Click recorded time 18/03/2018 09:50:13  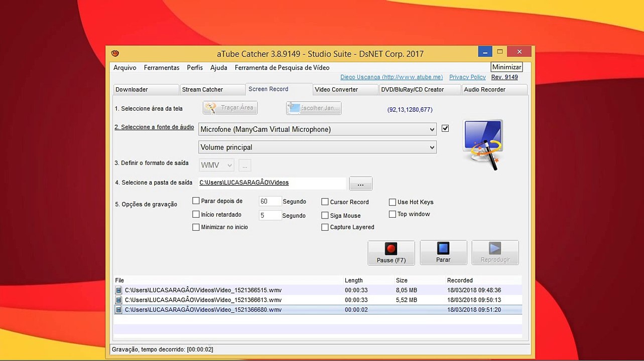click(474, 300)
